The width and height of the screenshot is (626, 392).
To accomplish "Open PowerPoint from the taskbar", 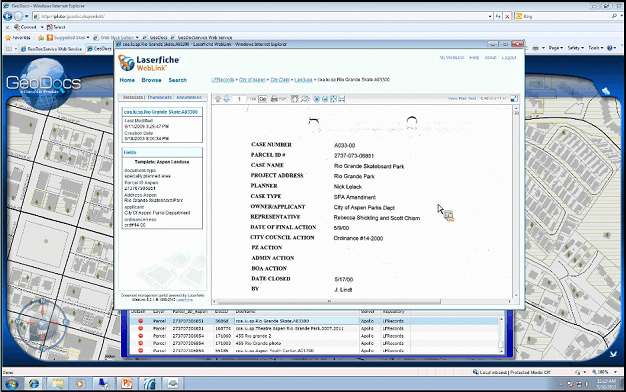I will point(127,384).
